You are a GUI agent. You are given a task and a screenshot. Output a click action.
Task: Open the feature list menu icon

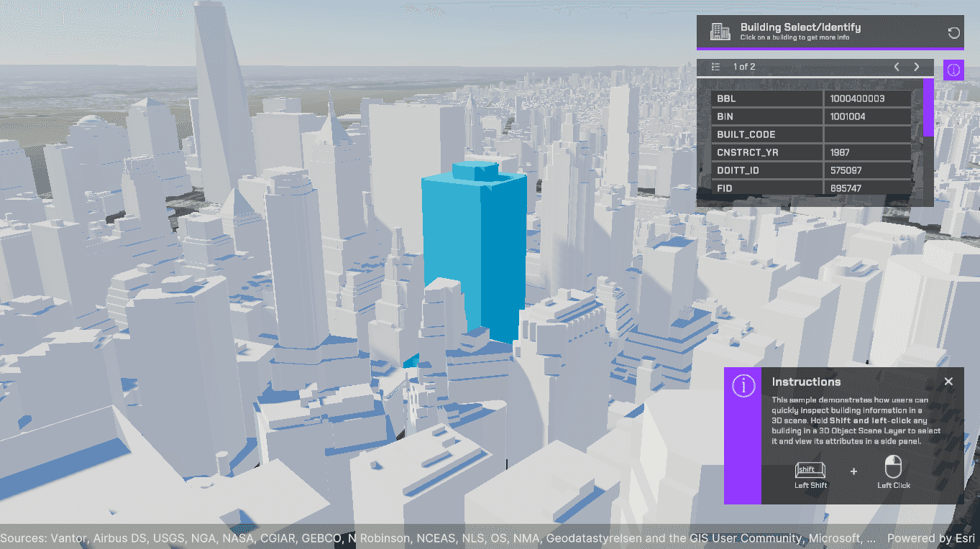pyautogui.click(x=715, y=67)
